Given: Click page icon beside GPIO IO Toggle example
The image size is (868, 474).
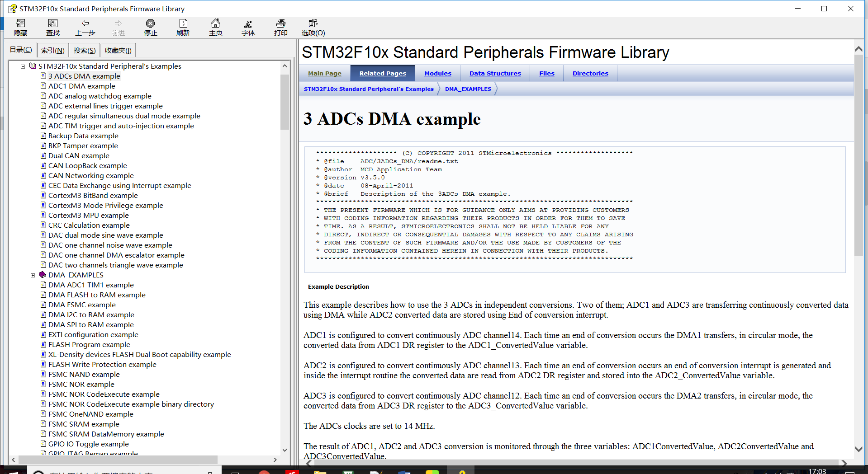Looking at the screenshot, I should pyautogui.click(x=43, y=444).
